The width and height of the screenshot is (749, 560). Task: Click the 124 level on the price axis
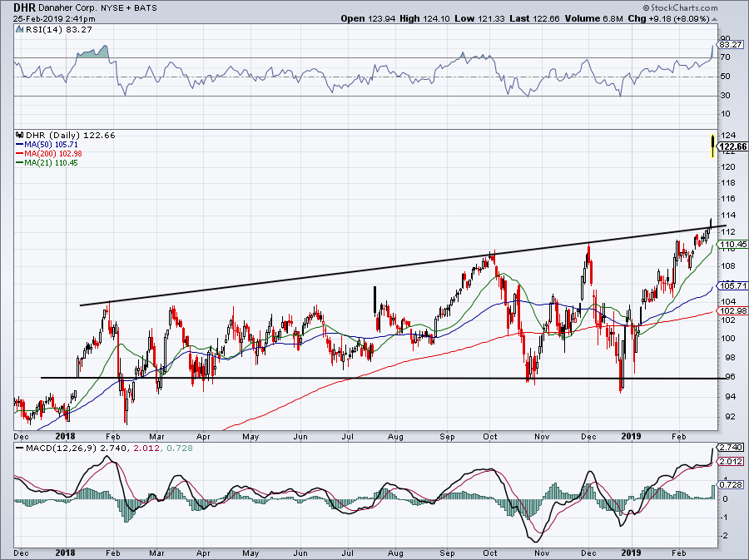(x=727, y=135)
